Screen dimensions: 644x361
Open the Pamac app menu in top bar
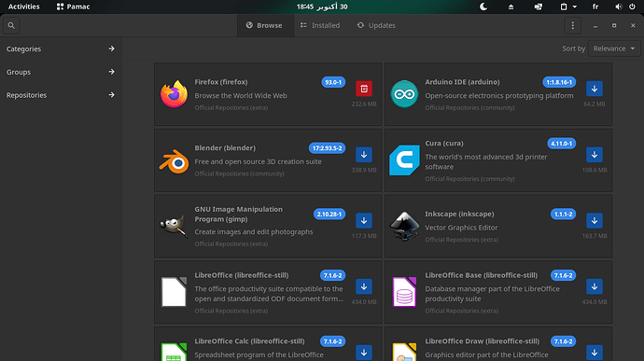(73, 7)
